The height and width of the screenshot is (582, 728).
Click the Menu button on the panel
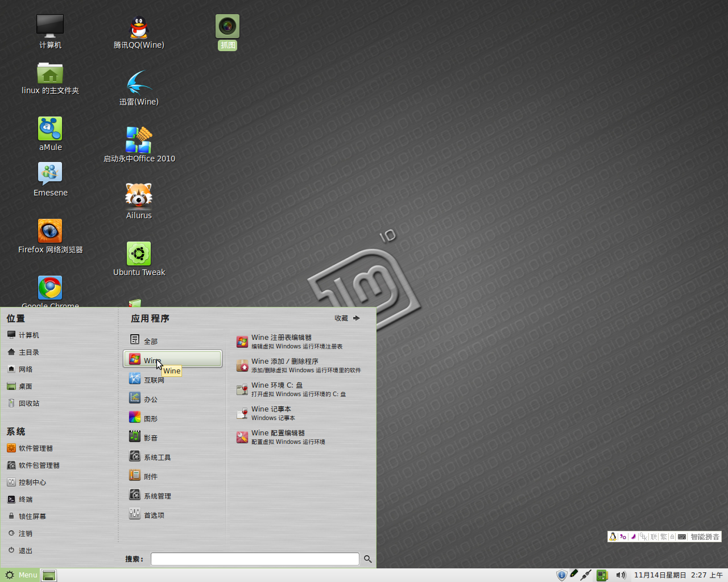(x=20, y=575)
